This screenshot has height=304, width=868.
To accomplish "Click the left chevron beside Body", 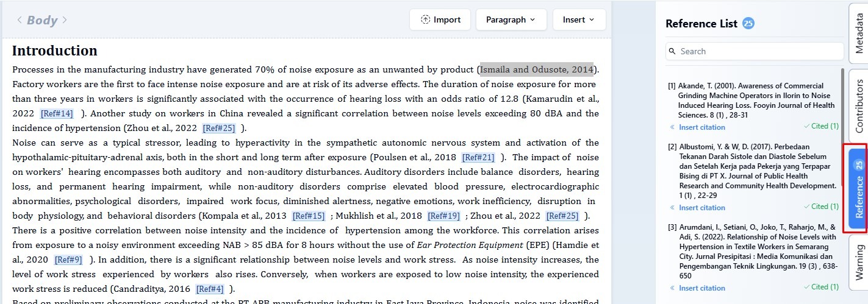I will (x=19, y=20).
